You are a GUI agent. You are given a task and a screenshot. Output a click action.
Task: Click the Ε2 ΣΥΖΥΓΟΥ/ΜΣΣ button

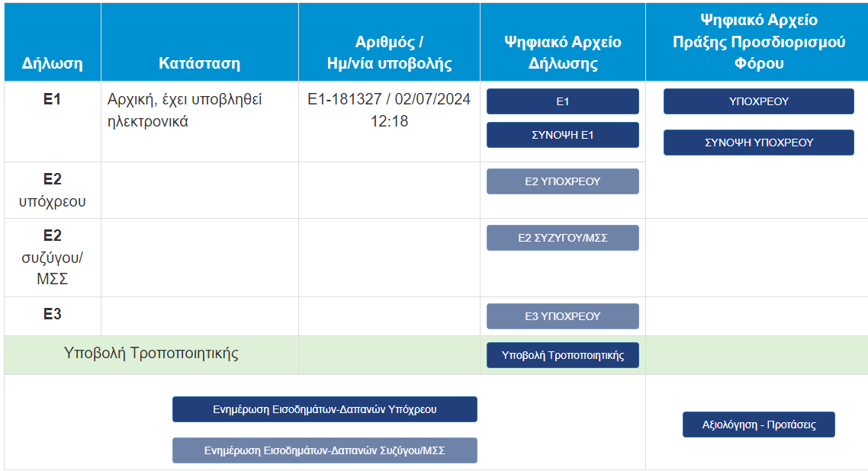point(562,238)
